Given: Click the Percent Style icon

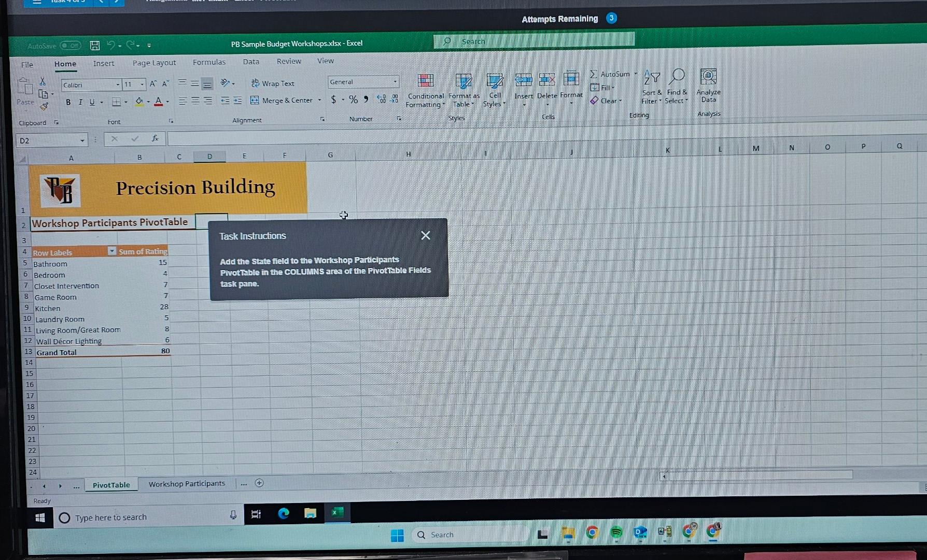Looking at the screenshot, I should coord(353,100).
